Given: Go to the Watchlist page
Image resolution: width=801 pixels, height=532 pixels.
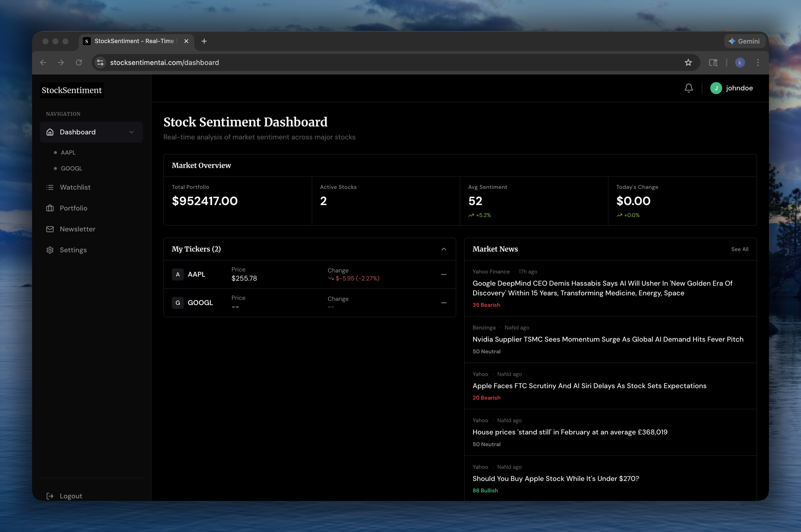Looking at the screenshot, I should [x=75, y=187].
